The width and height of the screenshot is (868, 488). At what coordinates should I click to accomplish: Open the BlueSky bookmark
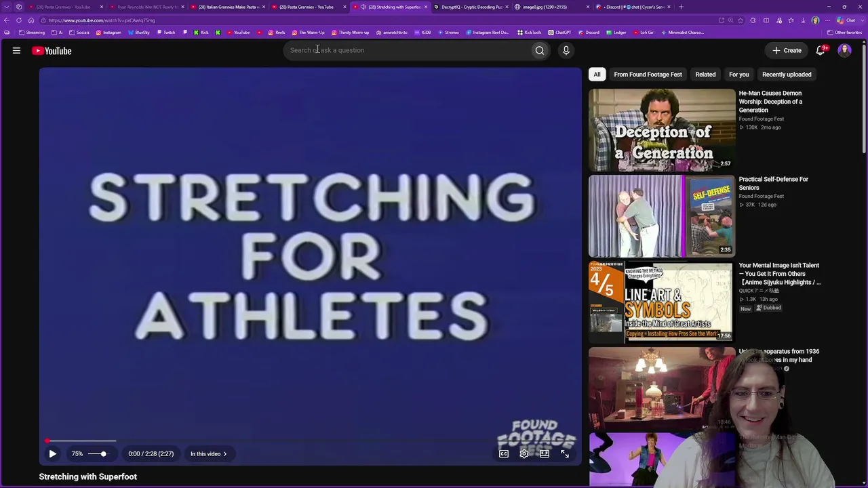coord(139,33)
